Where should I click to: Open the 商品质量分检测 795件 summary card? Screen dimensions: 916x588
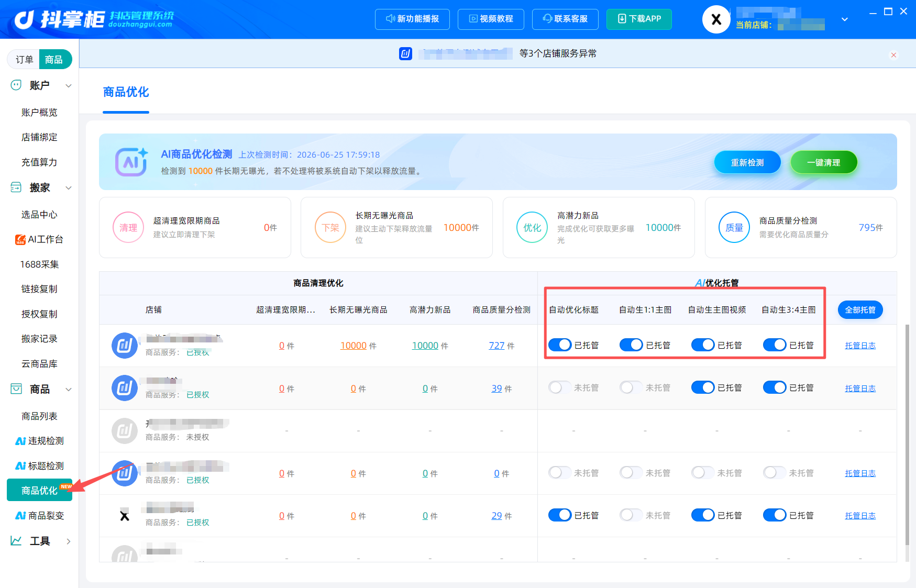click(801, 227)
